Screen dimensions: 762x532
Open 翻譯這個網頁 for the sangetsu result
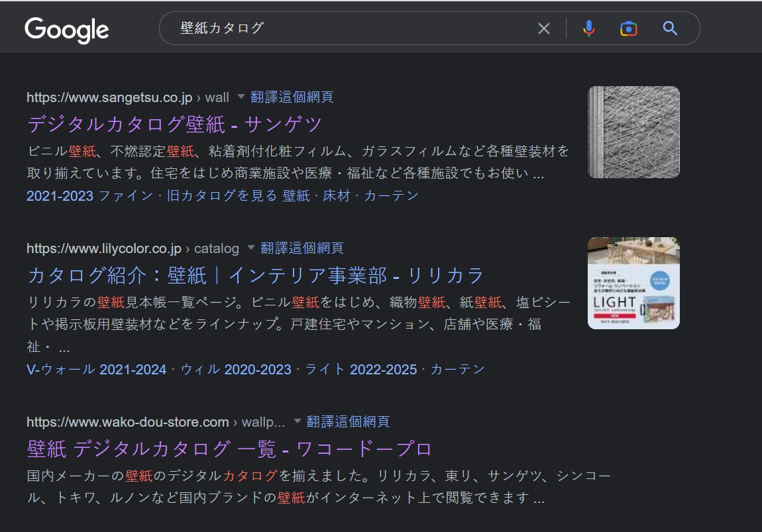(292, 97)
